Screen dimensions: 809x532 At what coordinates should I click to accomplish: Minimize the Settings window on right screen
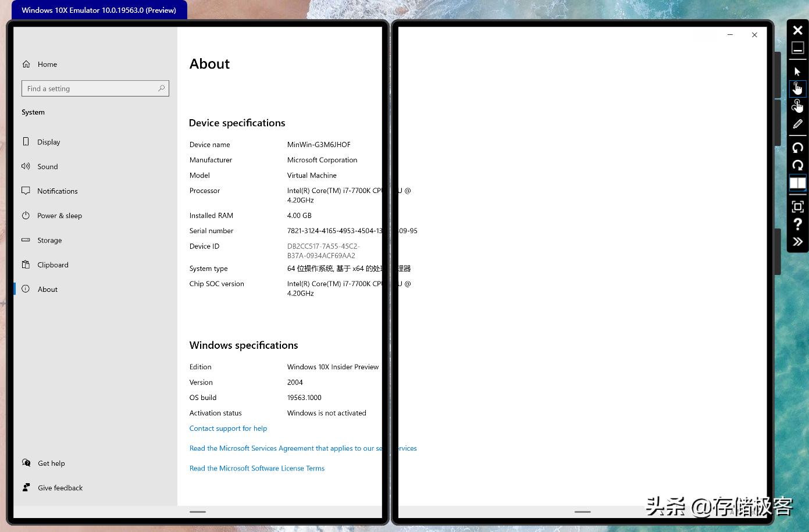click(x=730, y=35)
